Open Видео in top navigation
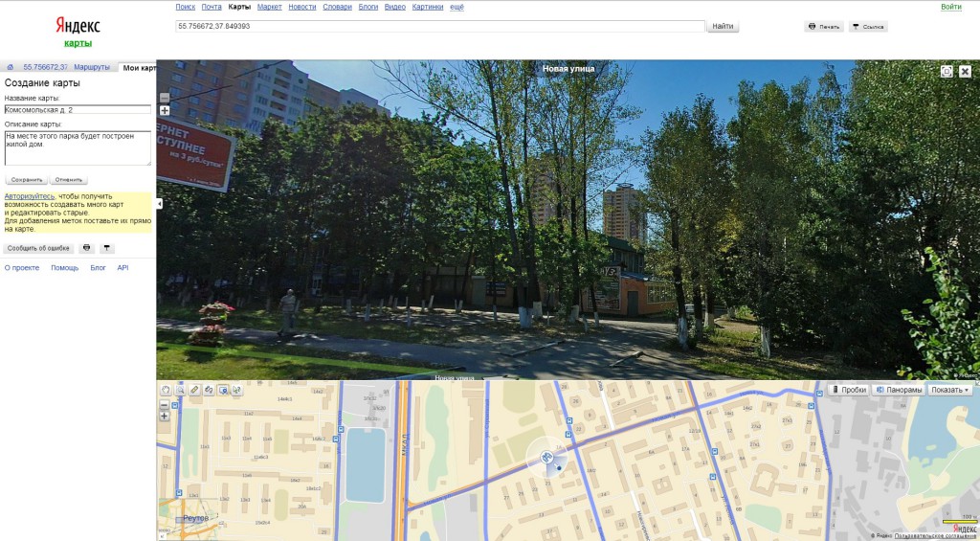The width and height of the screenshot is (980, 541). 395,7
